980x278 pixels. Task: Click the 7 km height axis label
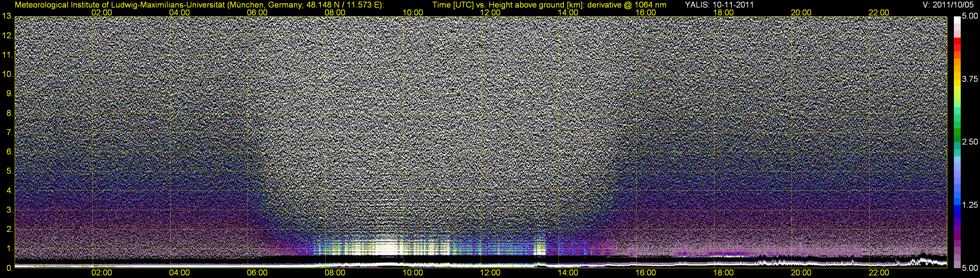click(x=9, y=132)
